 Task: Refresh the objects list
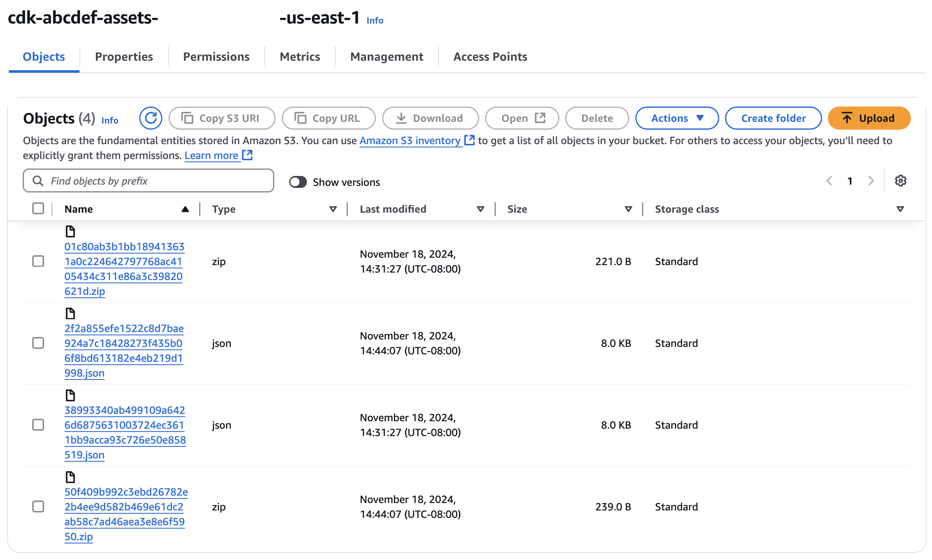[150, 118]
